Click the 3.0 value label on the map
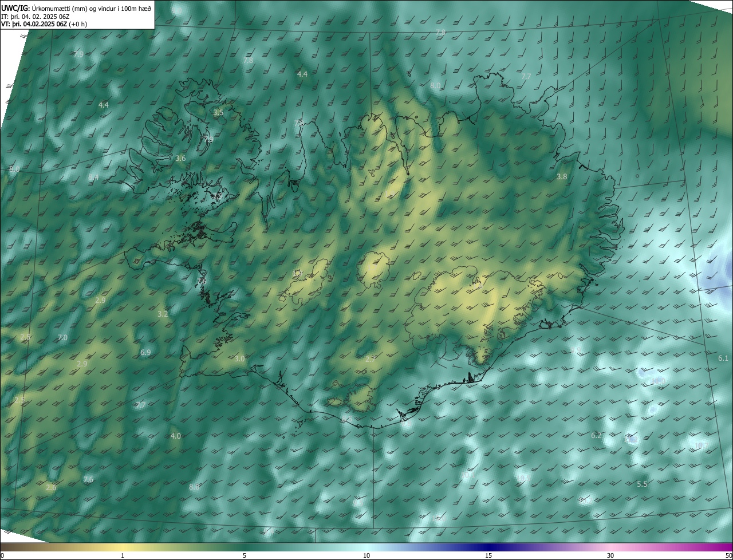Screen dimensions: 733x560 pos(239,359)
